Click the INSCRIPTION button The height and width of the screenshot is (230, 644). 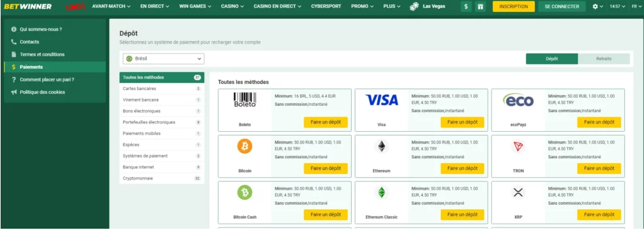(x=514, y=6)
